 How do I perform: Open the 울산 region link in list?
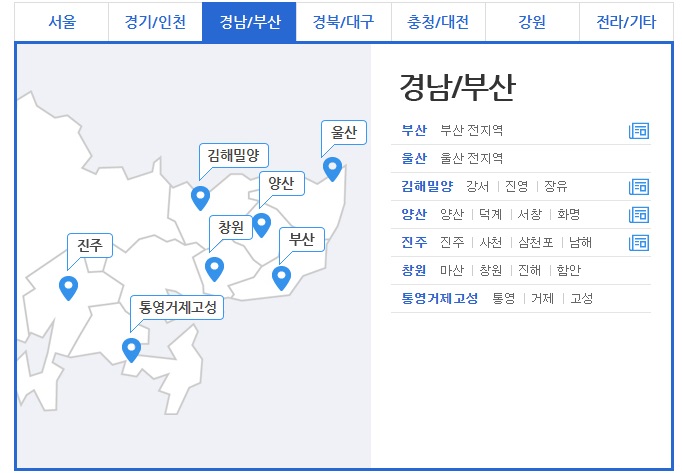(414, 158)
